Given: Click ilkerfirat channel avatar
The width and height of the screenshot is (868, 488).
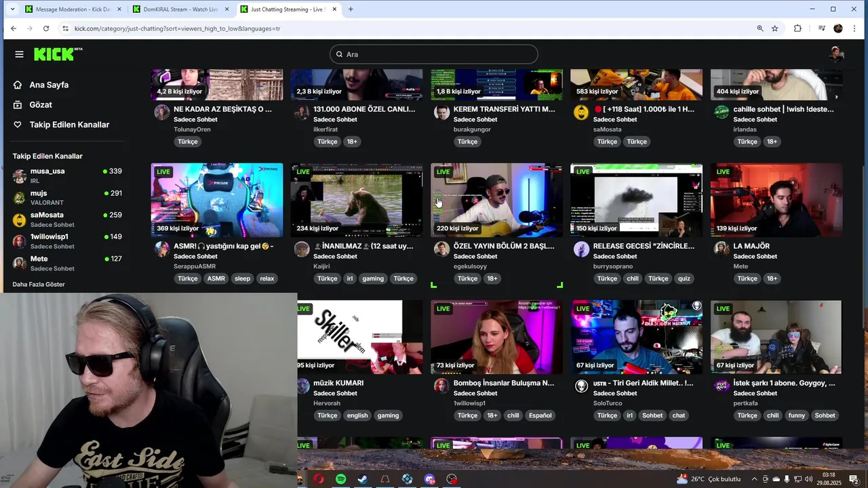Looking at the screenshot, I should pyautogui.click(x=302, y=113).
